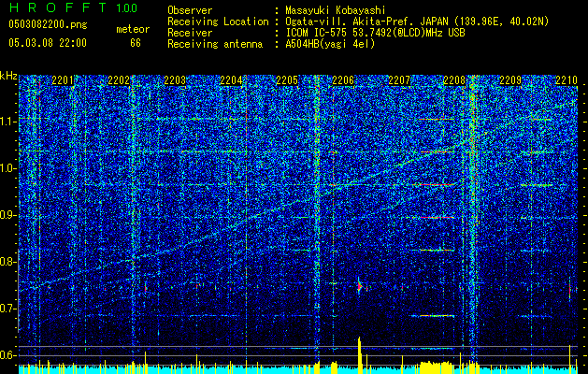Select the ICOM IC-575 53.7492 MHz USB text
Viewport: 588px width, 374px height.
pos(375,33)
